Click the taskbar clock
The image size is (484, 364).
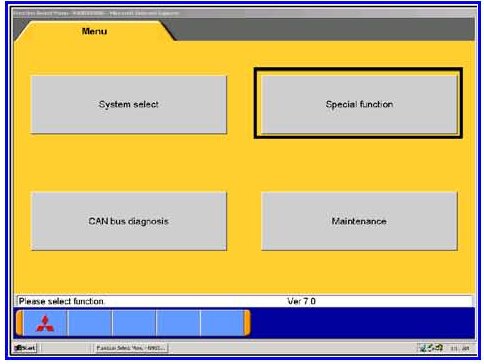pyautogui.click(x=460, y=348)
